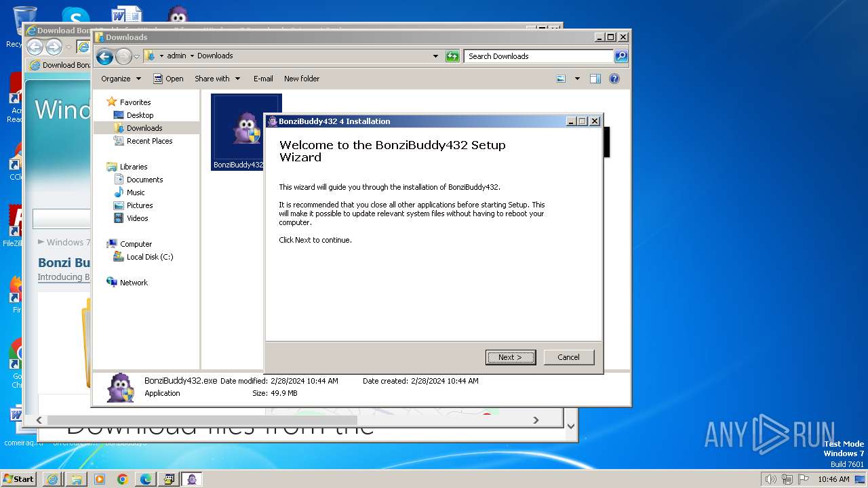Click the IE vertical scrollbar down arrow
This screenshot has width=868, height=488.
coord(570,426)
